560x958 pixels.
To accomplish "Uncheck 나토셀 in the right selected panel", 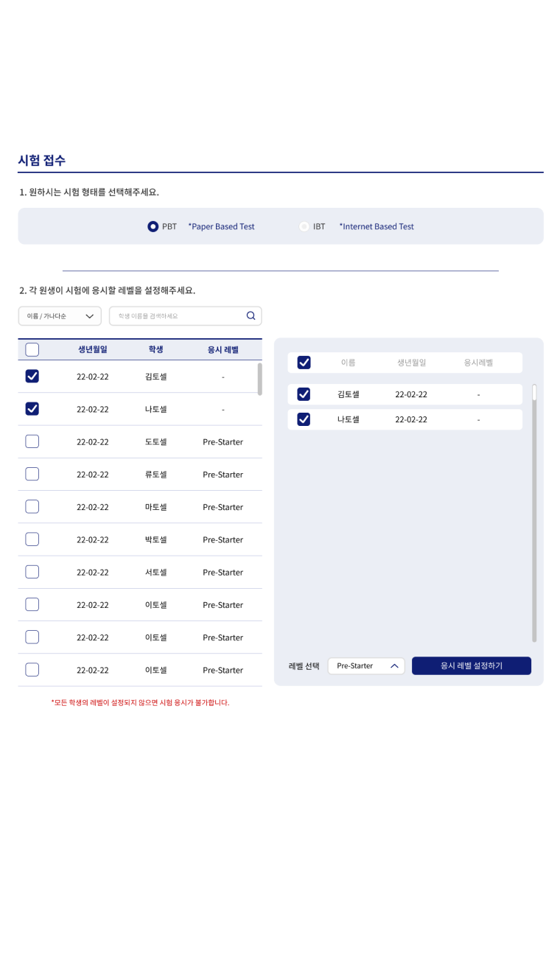I will pos(304,419).
